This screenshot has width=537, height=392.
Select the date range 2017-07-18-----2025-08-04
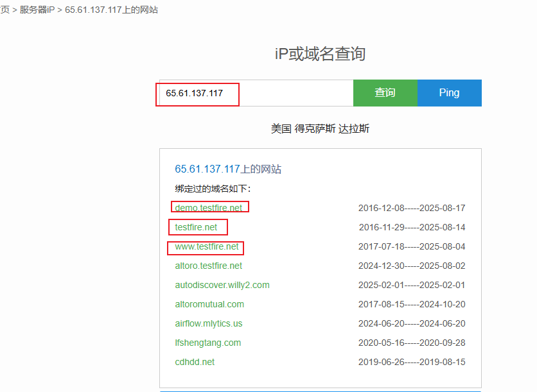(412, 246)
